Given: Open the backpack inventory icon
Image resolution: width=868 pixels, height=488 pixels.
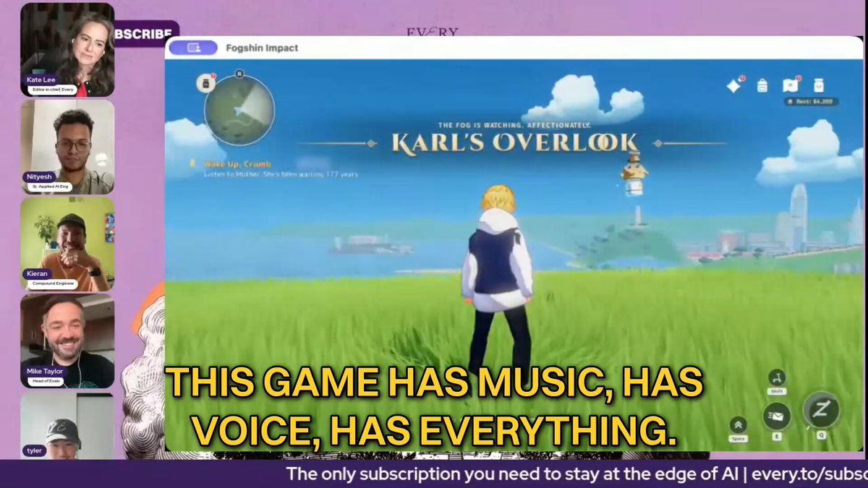Looking at the screenshot, I should [x=762, y=85].
